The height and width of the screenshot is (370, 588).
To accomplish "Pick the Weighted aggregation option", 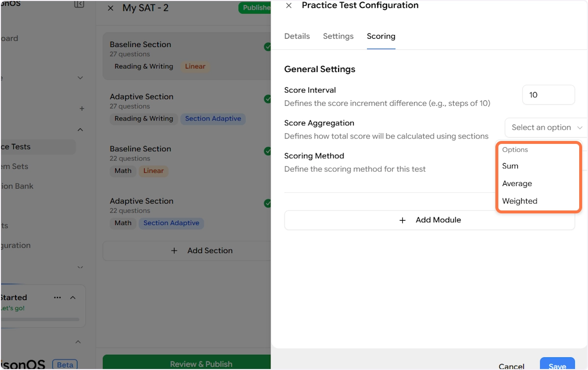I will [519, 201].
